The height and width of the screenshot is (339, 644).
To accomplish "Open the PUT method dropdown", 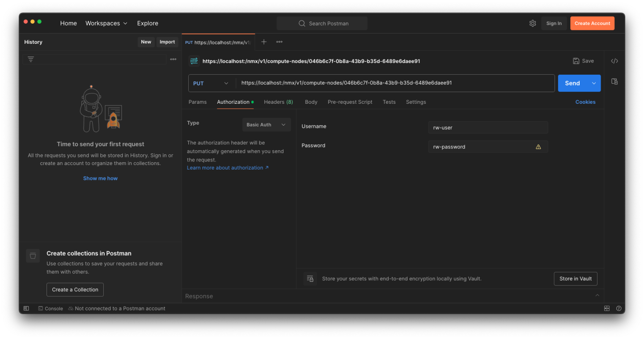I will click(x=211, y=83).
